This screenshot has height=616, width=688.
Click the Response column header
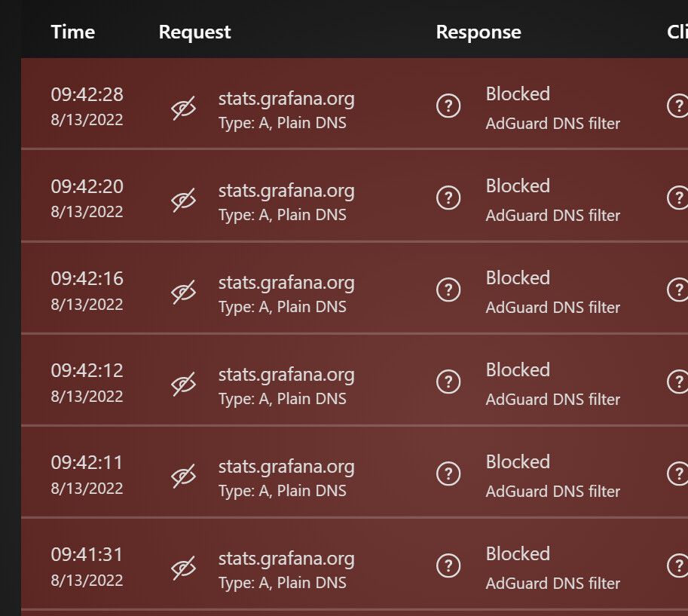tap(479, 32)
